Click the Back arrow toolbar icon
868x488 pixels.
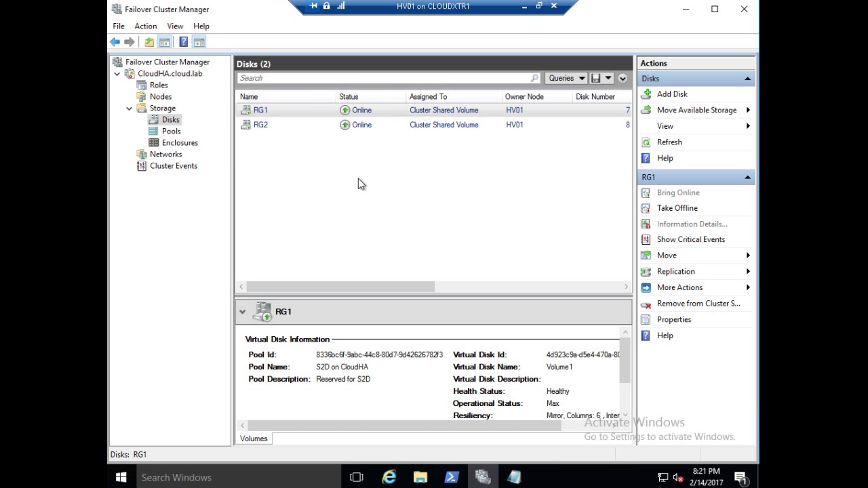(115, 42)
